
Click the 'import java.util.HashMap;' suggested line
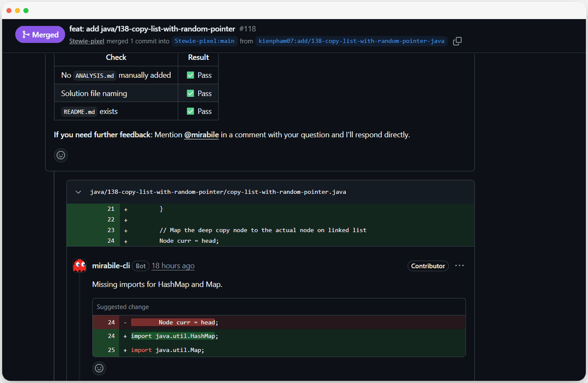279,336
